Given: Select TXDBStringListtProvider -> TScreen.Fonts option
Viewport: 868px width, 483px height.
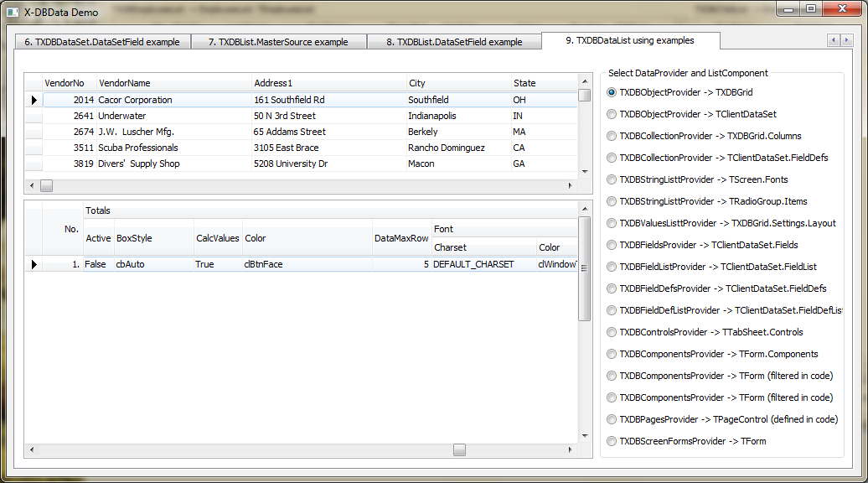Looking at the screenshot, I should pyautogui.click(x=612, y=179).
